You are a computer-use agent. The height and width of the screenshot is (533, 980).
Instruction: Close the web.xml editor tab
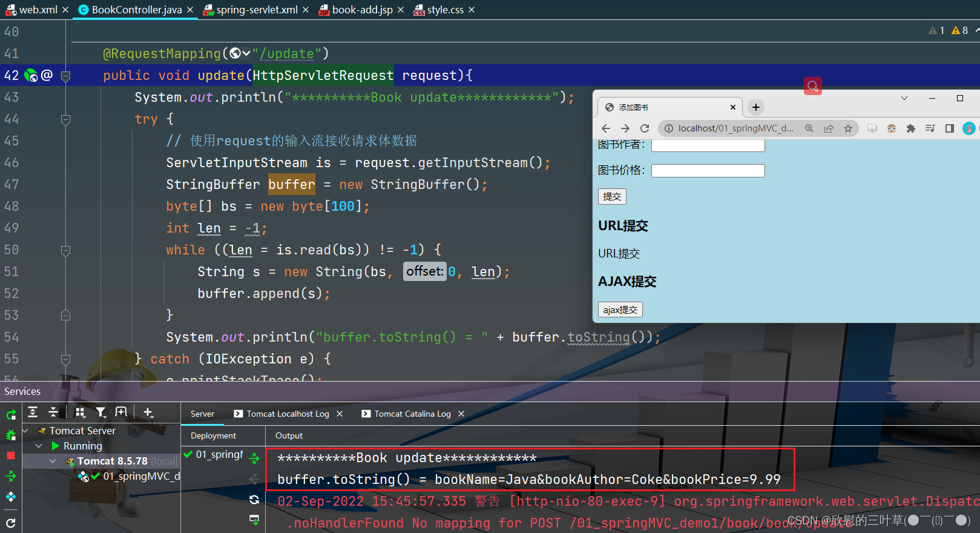(65, 10)
